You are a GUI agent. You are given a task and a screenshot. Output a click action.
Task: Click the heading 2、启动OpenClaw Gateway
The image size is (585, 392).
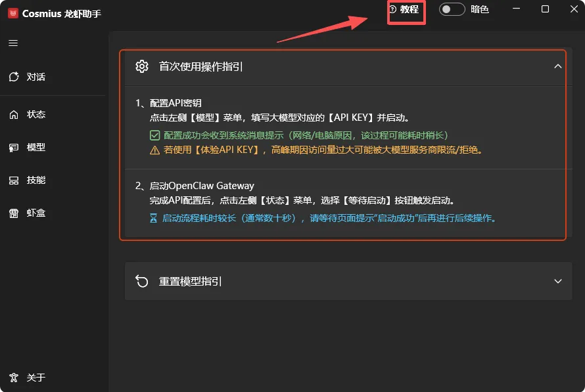[195, 186]
